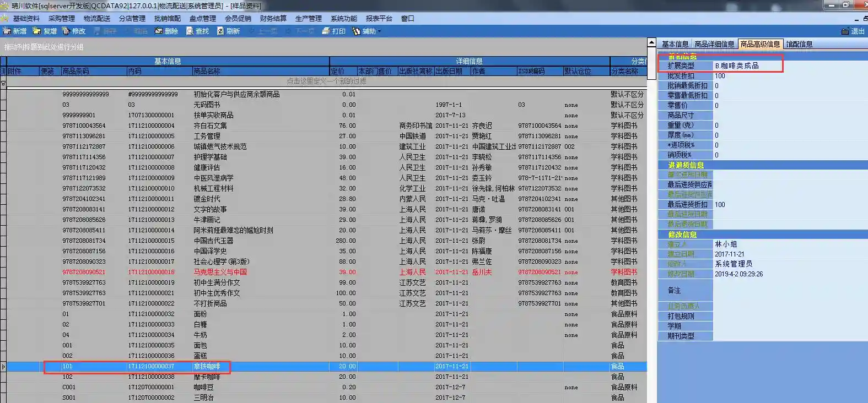Switch to the 馆配信息 tab
This screenshot has height=403, width=868.
pyautogui.click(x=799, y=44)
